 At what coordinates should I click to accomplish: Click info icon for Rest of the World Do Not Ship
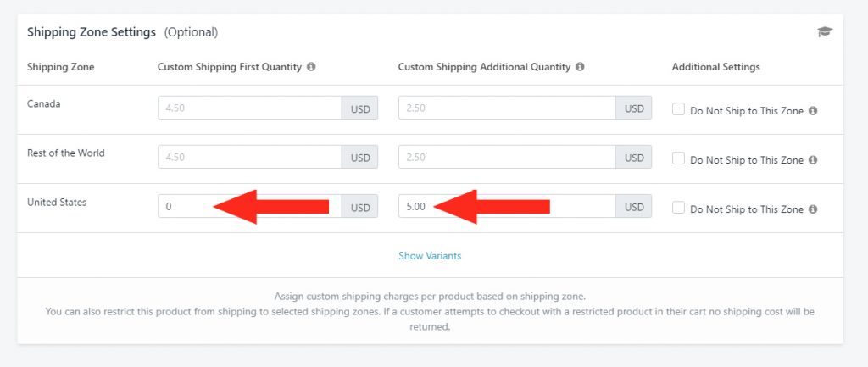813,160
